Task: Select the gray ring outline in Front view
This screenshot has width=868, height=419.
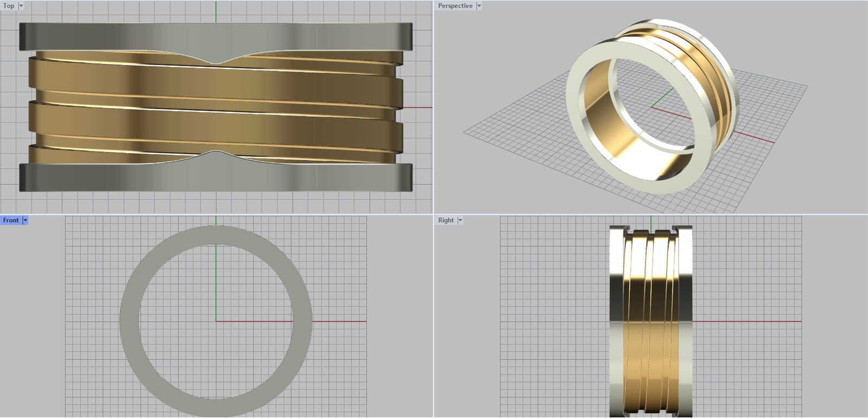Action: [130, 321]
